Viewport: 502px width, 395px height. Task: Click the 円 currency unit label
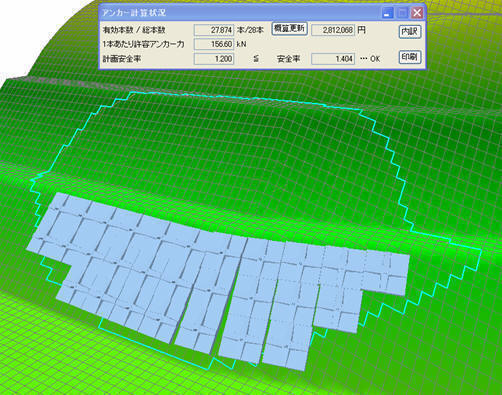(362, 30)
